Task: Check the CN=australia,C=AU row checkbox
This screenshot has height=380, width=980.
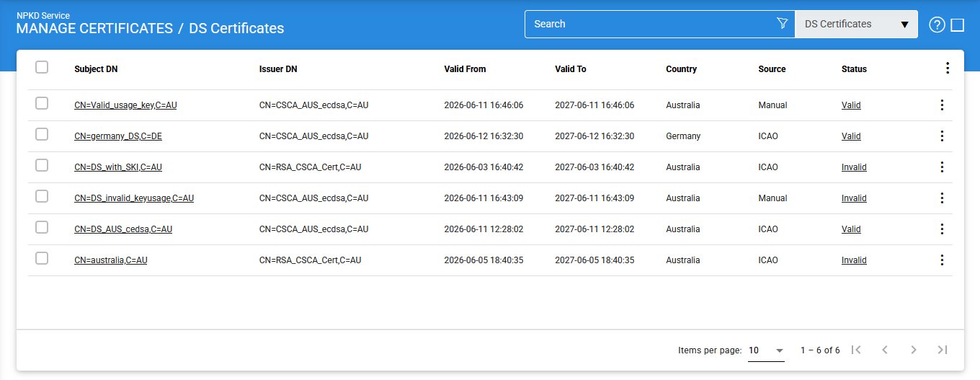Action: [42, 258]
